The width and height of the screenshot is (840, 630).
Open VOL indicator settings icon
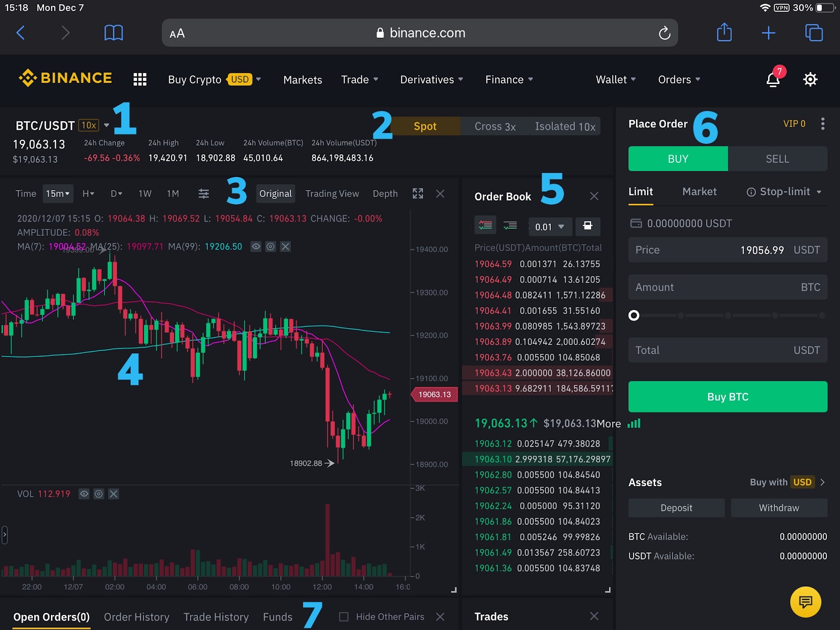[99, 494]
